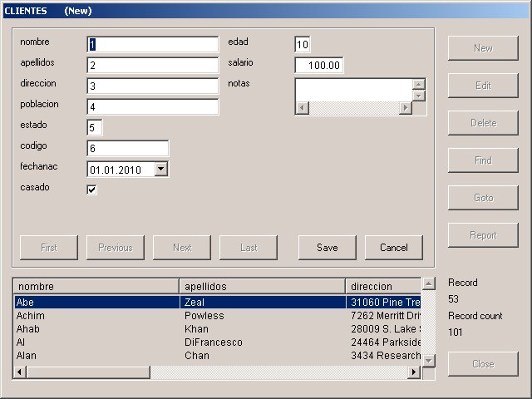The image size is (532, 399).
Task: Focus the estado input field
Action: click(94, 127)
